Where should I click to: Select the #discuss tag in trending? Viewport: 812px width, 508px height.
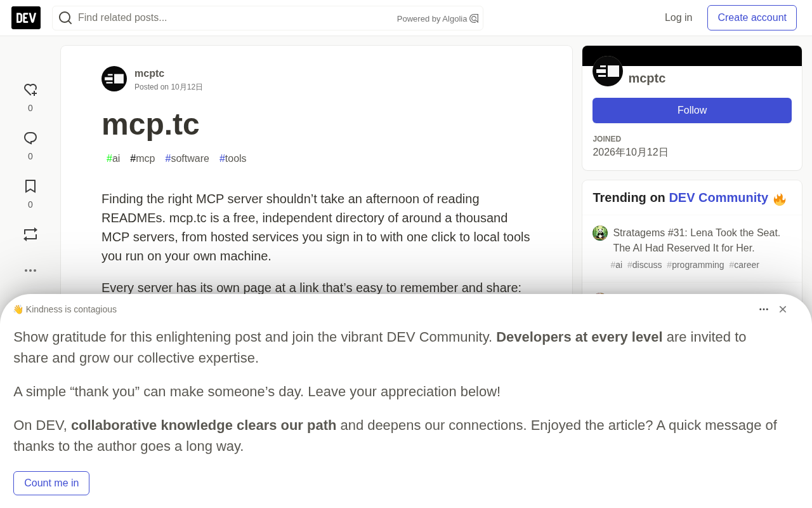645,265
